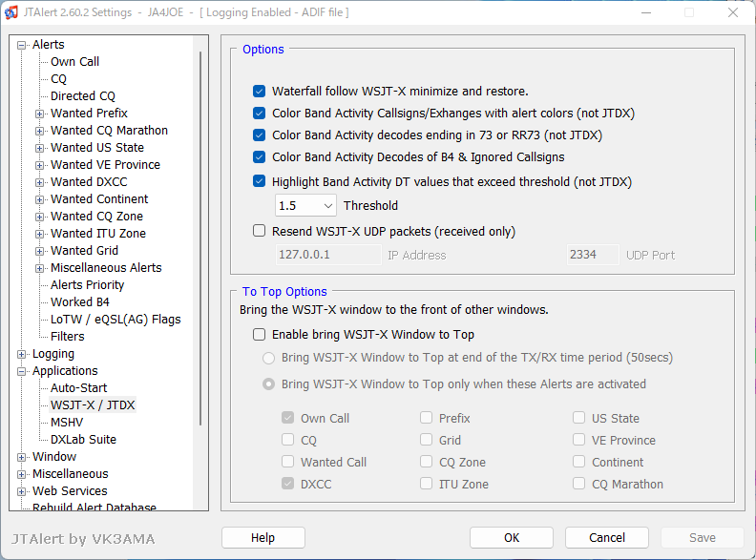This screenshot has height=560, width=756.
Task: Toggle the Wanted Call alert checkbox
Action: pyautogui.click(x=288, y=462)
